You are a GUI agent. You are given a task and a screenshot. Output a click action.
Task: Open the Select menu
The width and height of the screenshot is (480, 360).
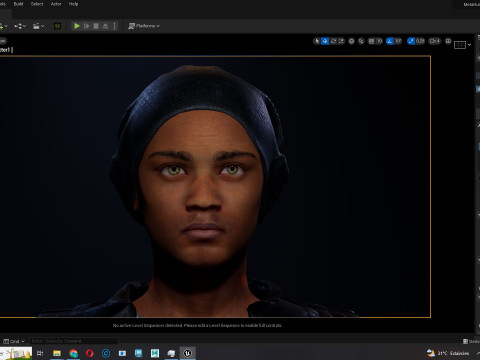coord(37,4)
